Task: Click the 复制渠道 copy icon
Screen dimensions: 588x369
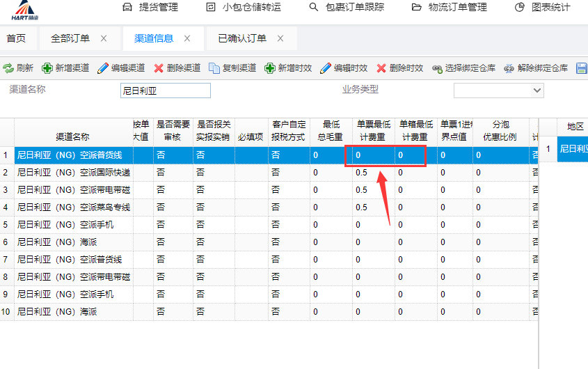Action: pos(214,68)
